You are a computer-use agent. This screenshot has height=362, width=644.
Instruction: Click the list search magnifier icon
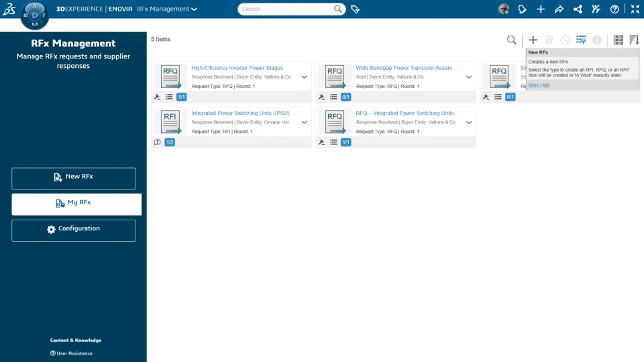tap(511, 40)
